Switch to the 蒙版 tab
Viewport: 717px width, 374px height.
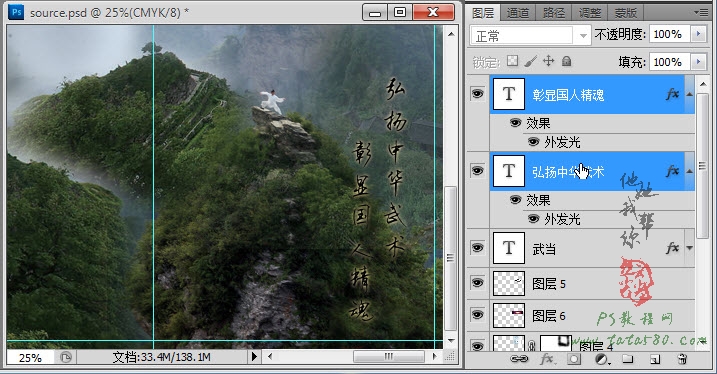click(x=626, y=13)
